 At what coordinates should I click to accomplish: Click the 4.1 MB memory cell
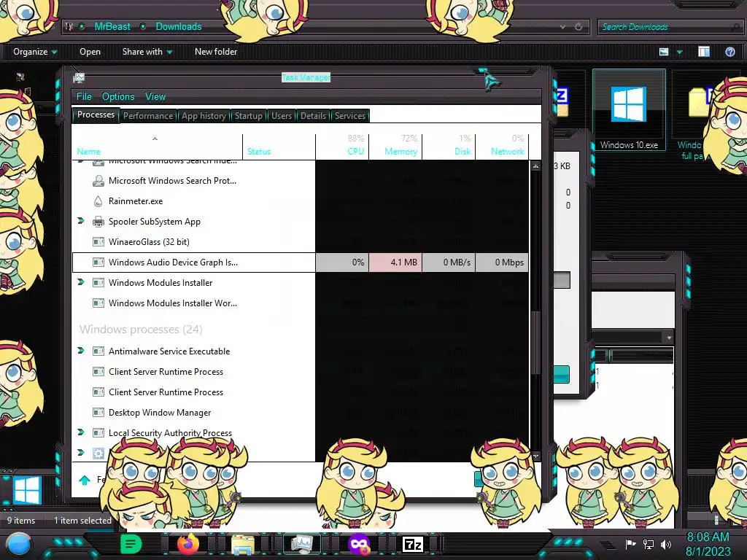395,262
